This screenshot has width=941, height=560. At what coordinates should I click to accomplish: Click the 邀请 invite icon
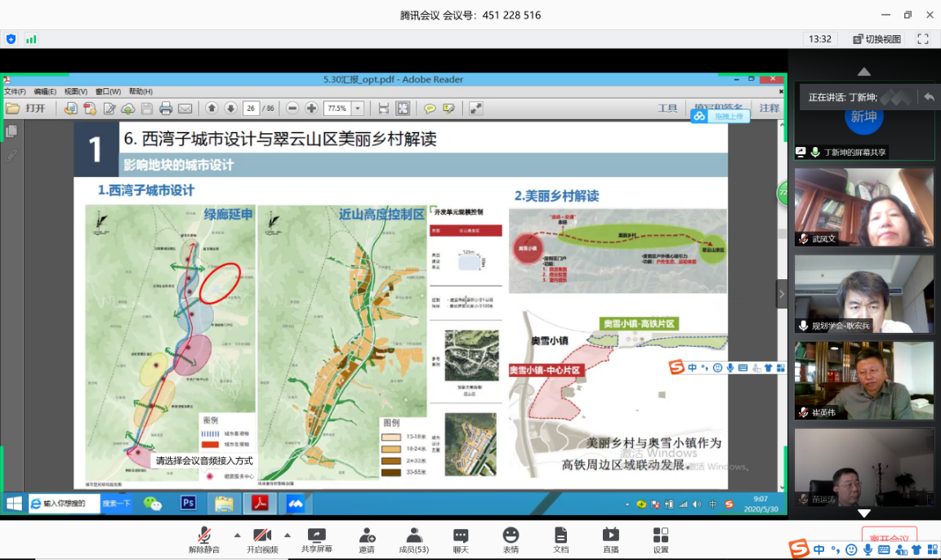point(367,539)
